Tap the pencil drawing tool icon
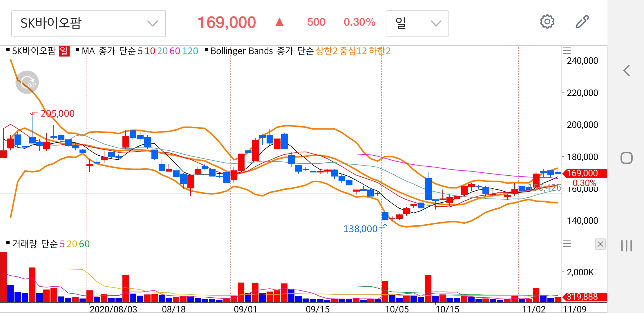The image size is (644, 313). (x=582, y=22)
